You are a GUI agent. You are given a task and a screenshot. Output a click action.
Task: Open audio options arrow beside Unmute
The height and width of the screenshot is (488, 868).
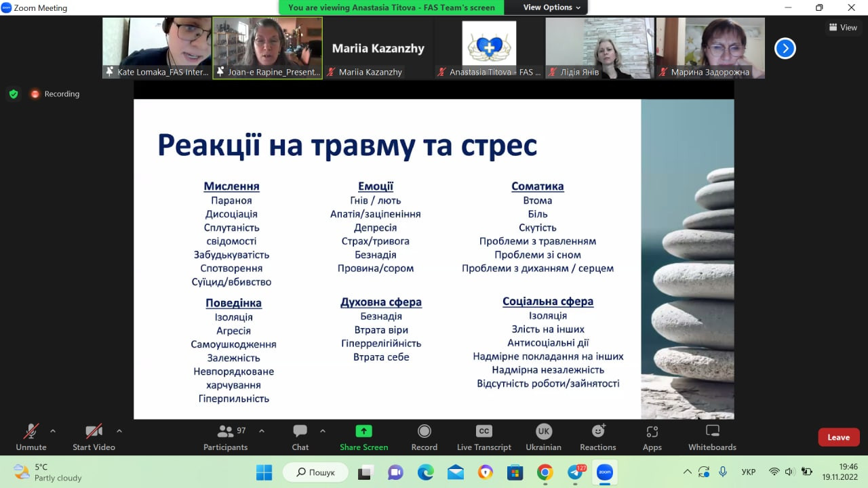point(53,430)
